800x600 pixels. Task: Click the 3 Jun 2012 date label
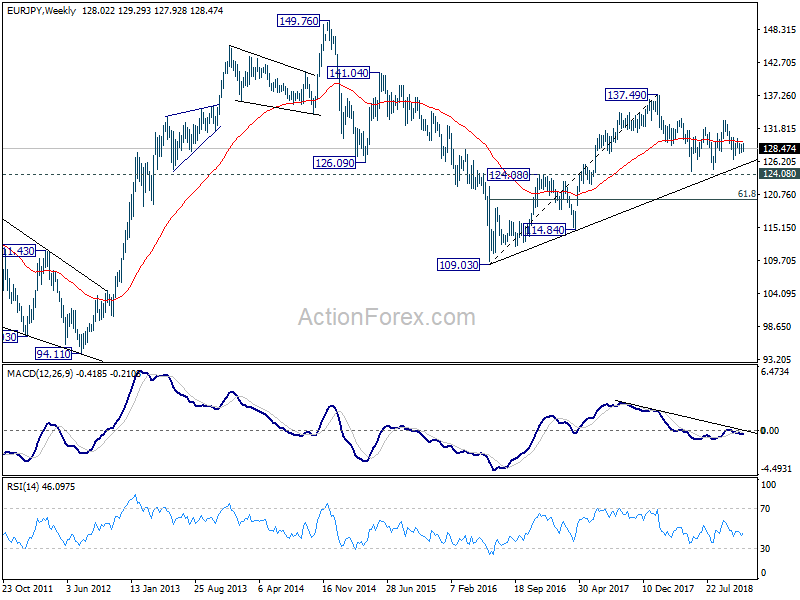(x=89, y=588)
